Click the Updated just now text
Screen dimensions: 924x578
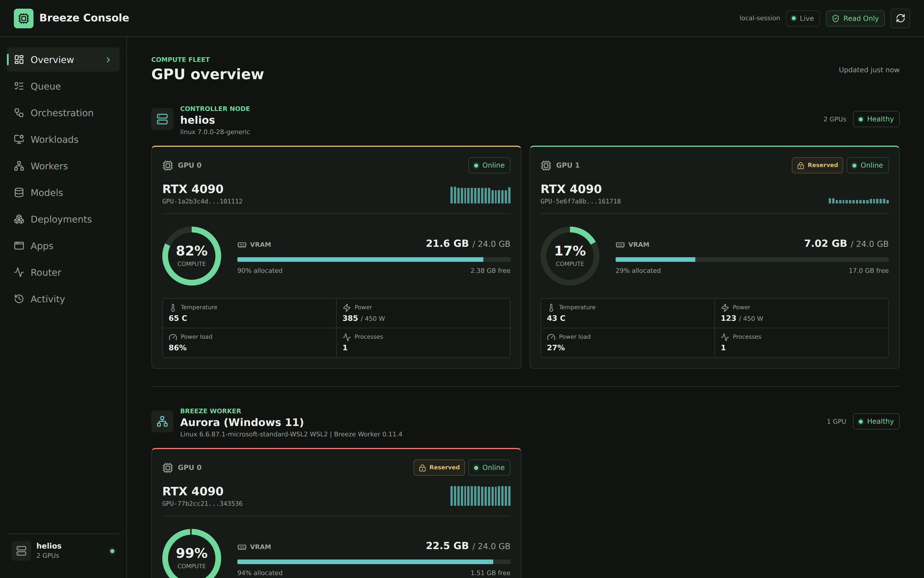[x=869, y=70]
